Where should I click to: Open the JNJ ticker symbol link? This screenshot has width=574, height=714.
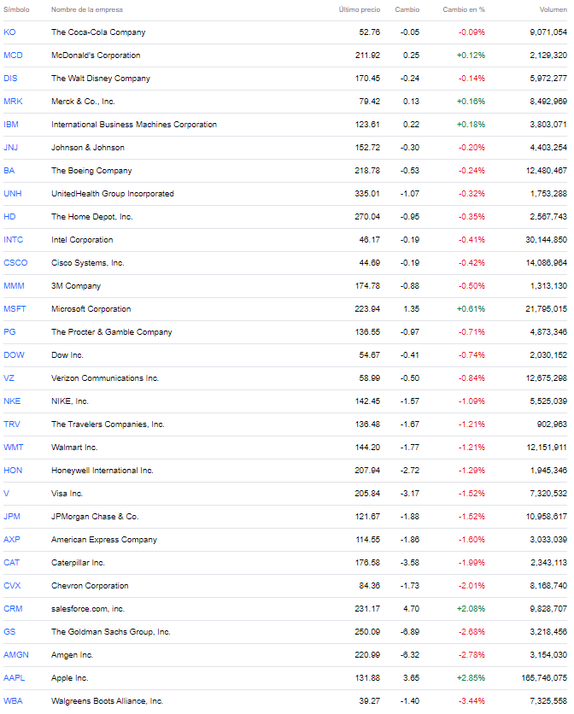tap(10, 148)
